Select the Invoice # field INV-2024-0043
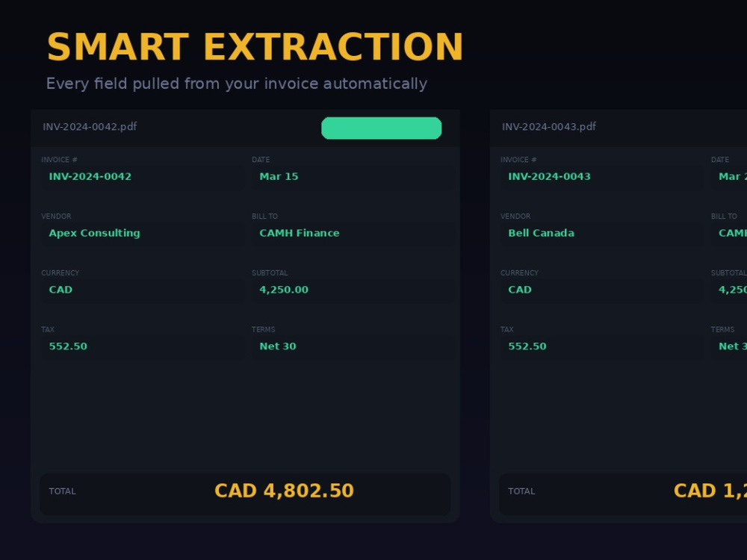This screenshot has height=560, width=747. 601,177
